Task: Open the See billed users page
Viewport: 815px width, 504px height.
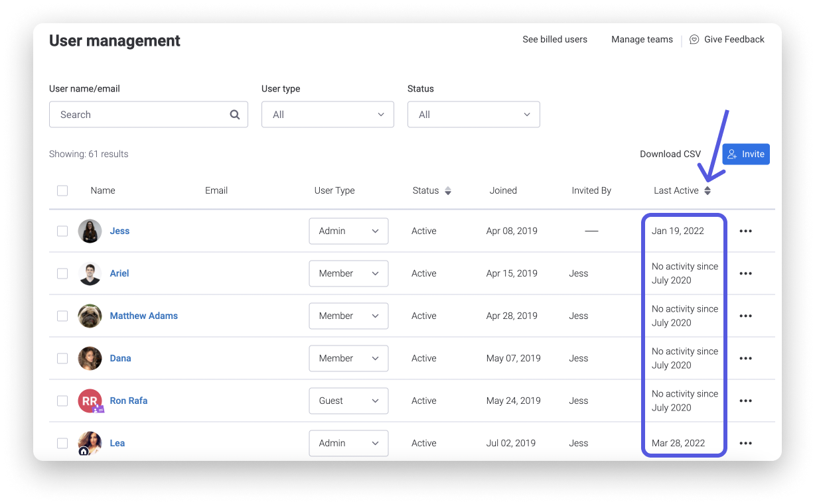Action: (x=555, y=39)
